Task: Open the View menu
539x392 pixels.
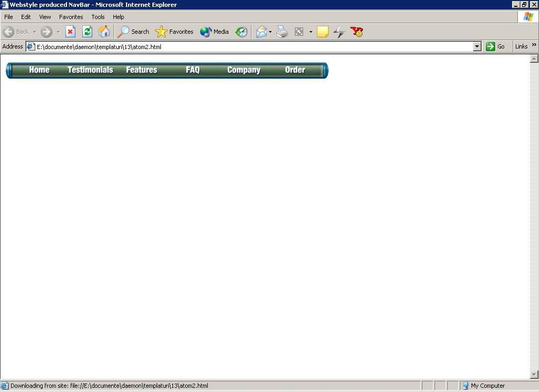Action: pyautogui.click(x=45, y=17)
